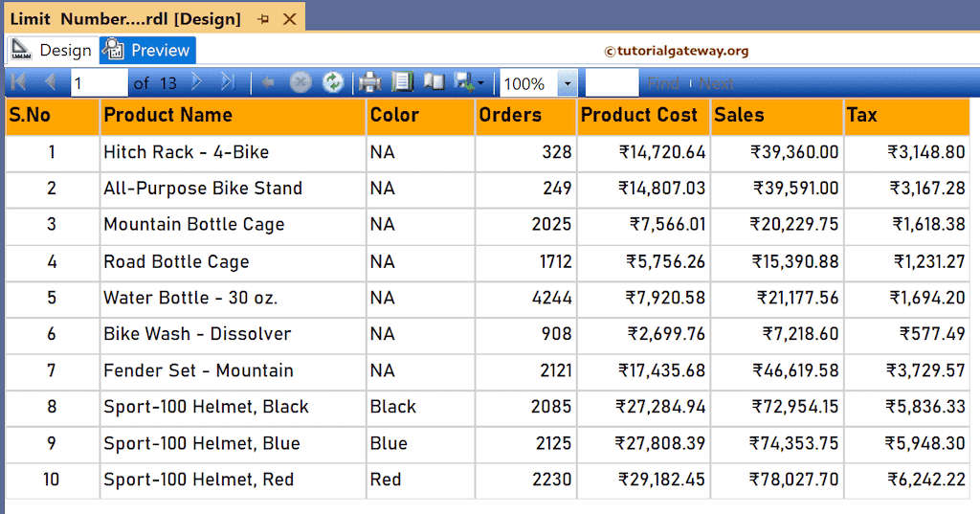Image resolution: width=980 pixels, height=514 pixels.
Task: Click the product cost ₹27,284.94
Action: [660, 407]
